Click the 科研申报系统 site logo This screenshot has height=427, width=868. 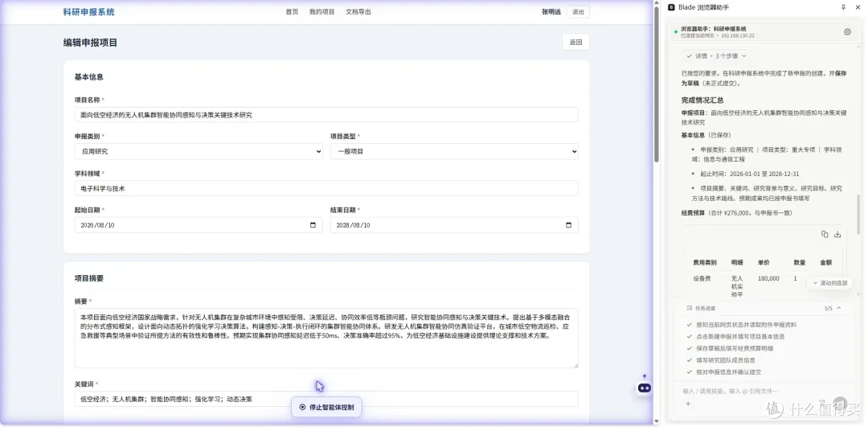[88, 11]
